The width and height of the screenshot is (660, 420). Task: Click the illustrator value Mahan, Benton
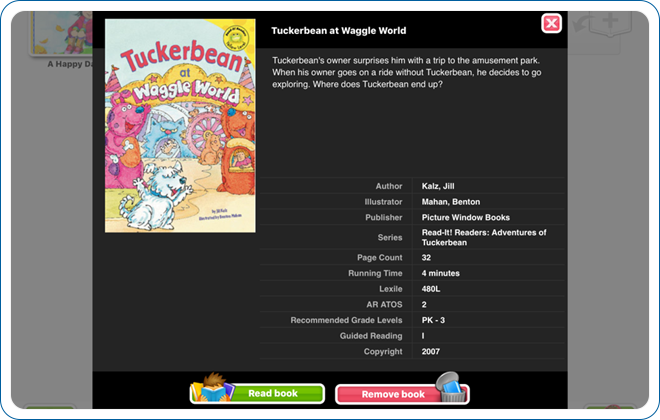[x=451, y=202]
